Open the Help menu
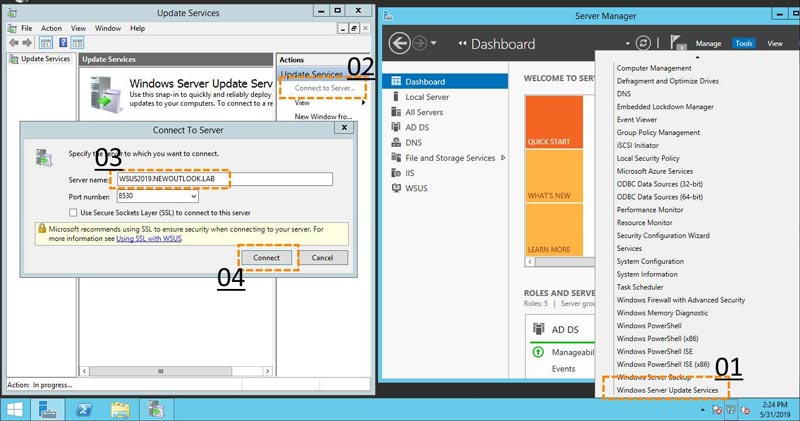The image size is (800, 421). (137, 28)
